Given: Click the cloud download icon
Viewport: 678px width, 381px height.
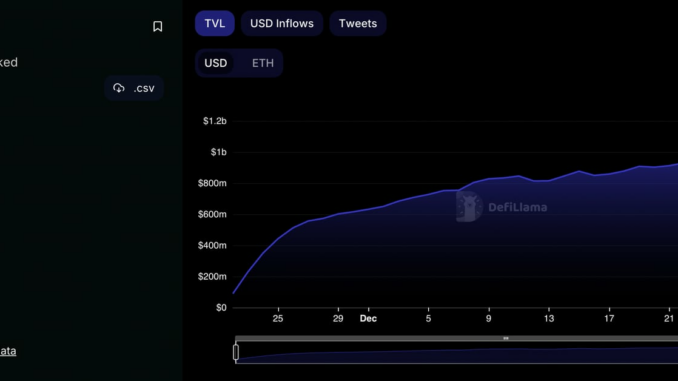Looking at the screenshot, I should click(118, 88).
